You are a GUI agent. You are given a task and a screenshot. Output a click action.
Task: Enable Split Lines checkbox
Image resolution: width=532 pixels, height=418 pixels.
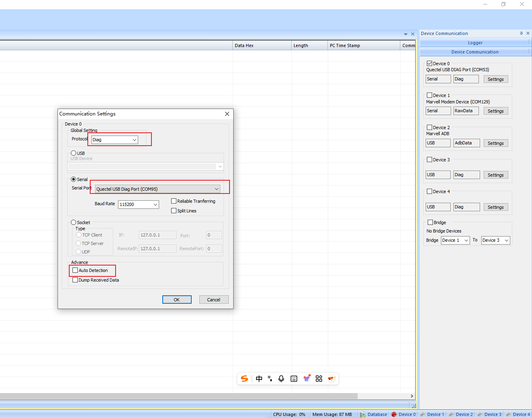point(174,211)
